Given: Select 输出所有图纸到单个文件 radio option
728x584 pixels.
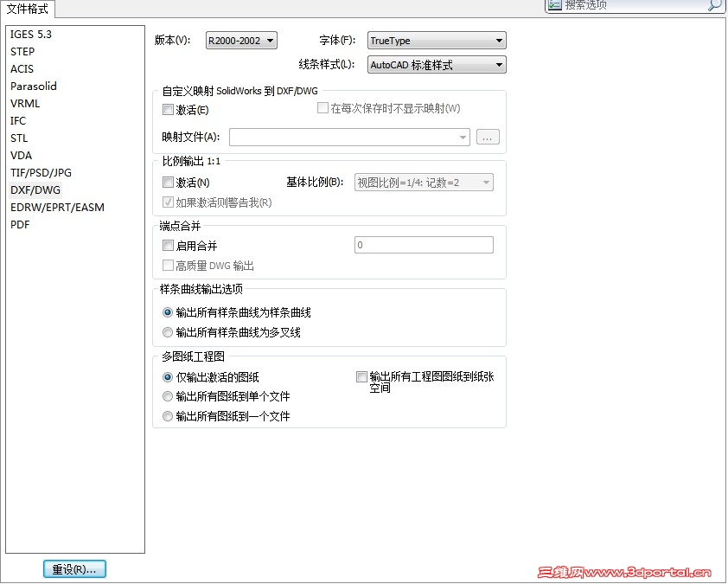Looking at the screenshot, I should click(167, 396).
